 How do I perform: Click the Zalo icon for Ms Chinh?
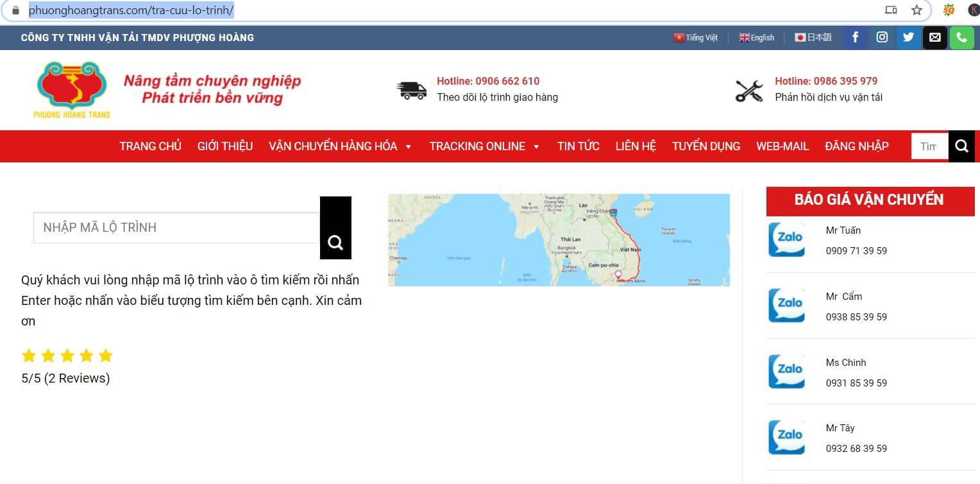coord(786,372)
